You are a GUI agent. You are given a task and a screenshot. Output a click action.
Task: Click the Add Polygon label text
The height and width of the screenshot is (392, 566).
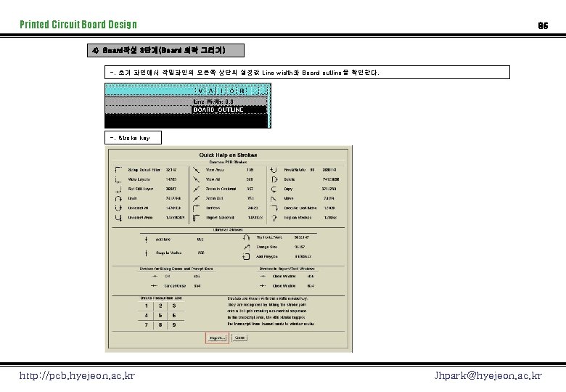pyautogui.click(x=267, y=257)
